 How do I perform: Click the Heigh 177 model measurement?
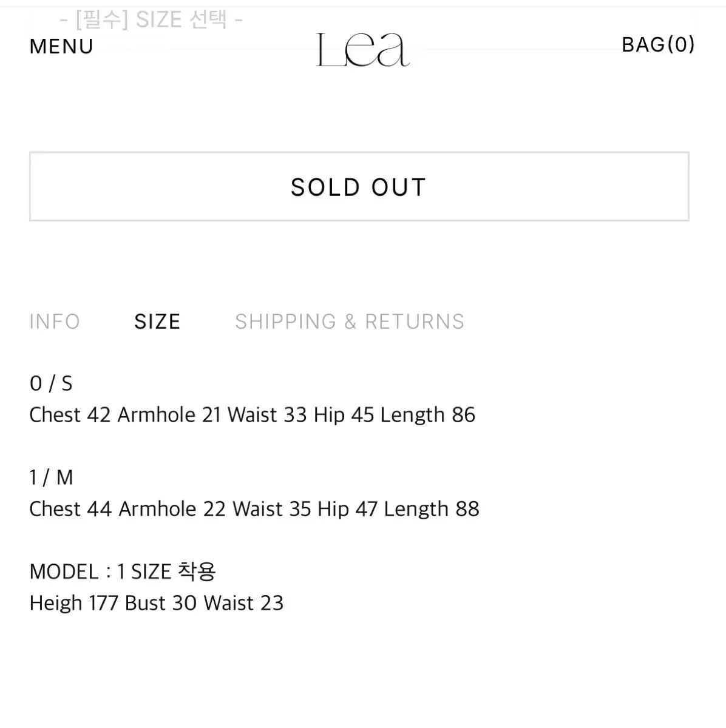click(x=73, y=603)
